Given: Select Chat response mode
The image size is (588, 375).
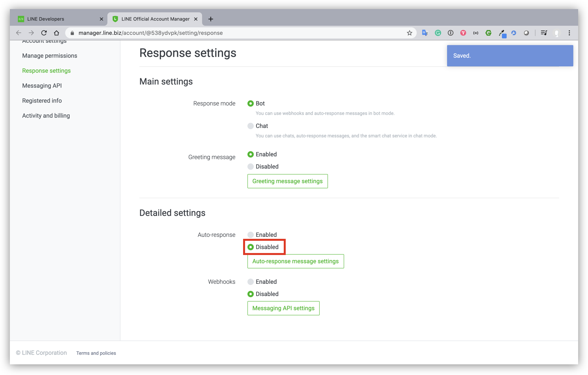Looking at the screenshot, I should (251, 126).
